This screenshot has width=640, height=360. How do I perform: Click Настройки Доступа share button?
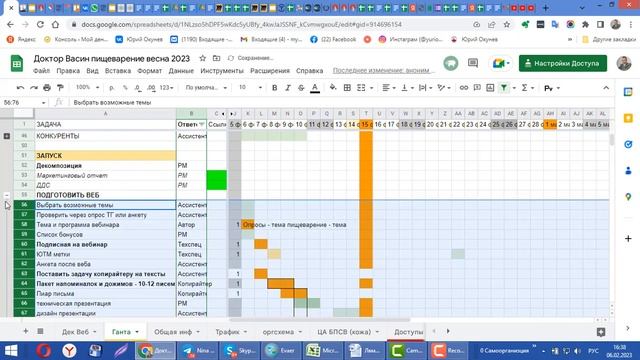coord(563,63)
